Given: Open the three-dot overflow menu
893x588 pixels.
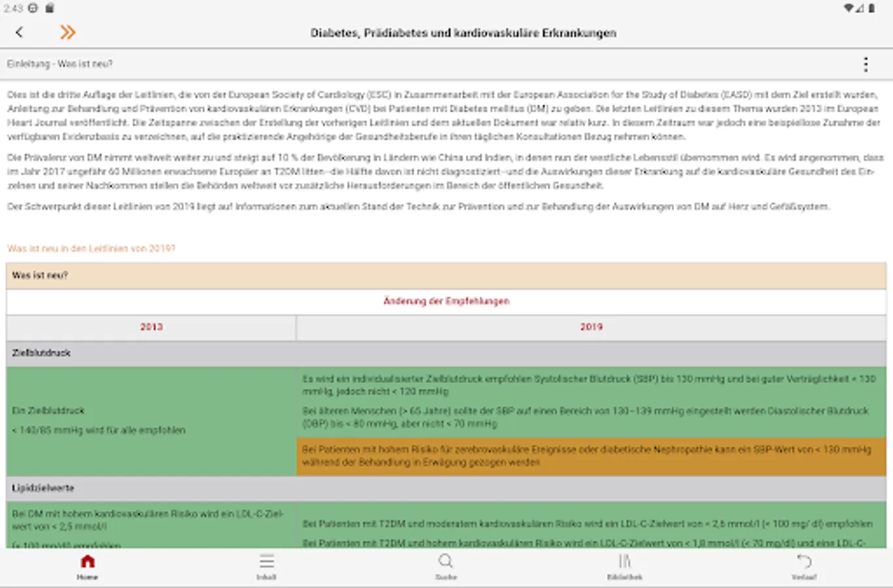Looking at the screenshot, I should click(x=866, y=64).
